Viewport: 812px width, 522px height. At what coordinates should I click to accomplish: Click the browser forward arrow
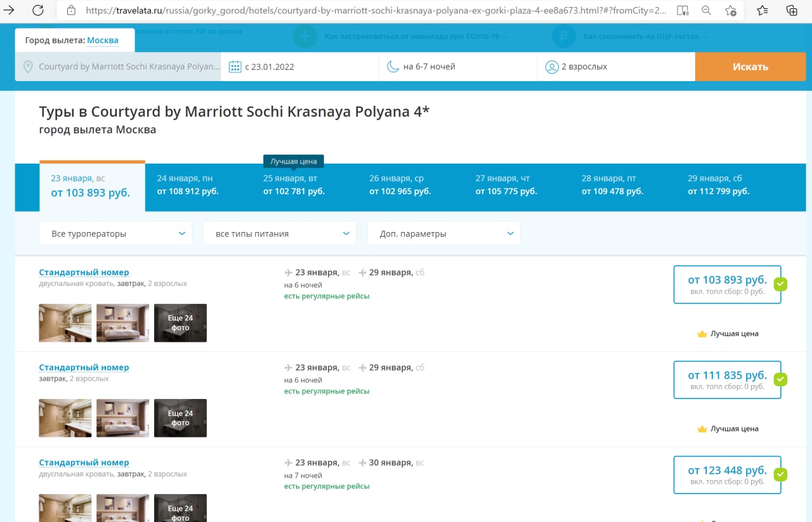pyautogui.click(x=9, y=10)
